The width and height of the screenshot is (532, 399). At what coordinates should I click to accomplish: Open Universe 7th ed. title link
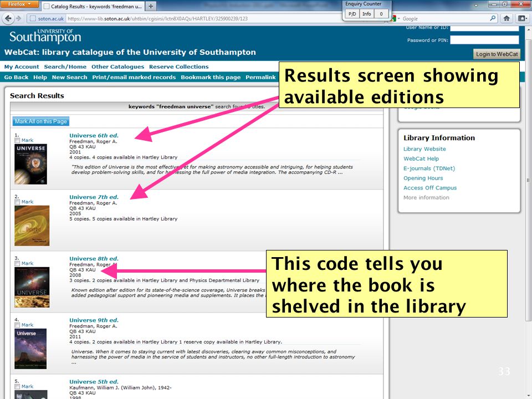pos(94,197)
